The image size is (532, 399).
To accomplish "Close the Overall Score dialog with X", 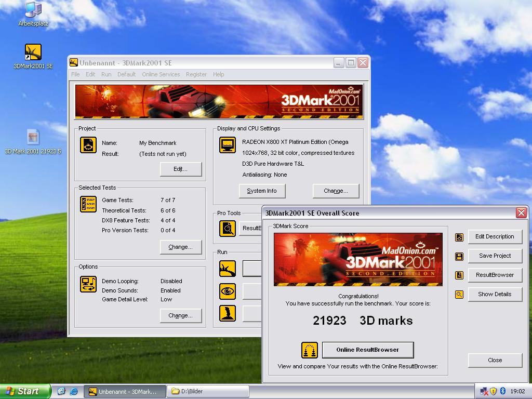I will click(521, 213).
